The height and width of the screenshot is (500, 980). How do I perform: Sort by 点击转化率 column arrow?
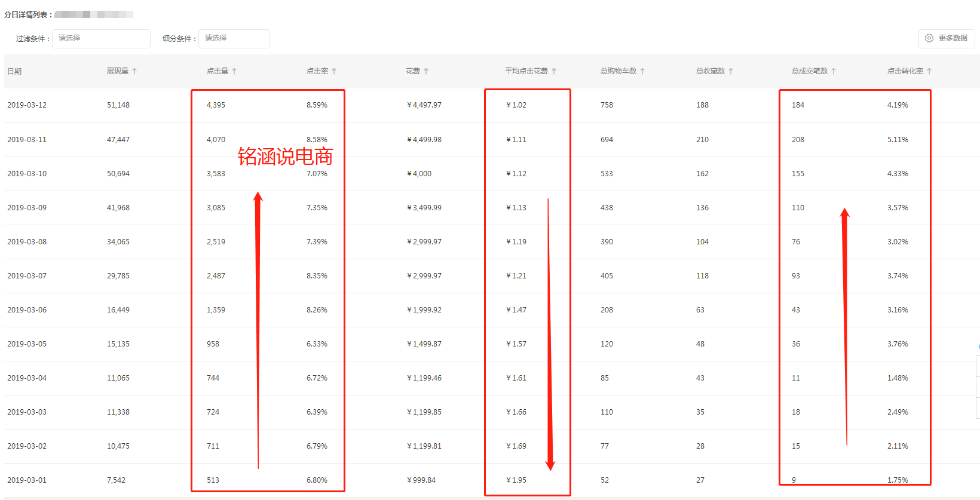[929, 71]
